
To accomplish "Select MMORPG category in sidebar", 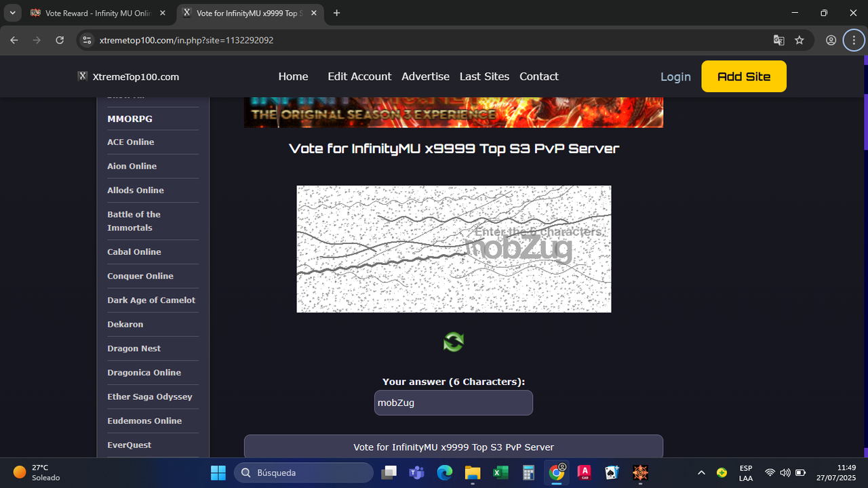I will (x=130, y=119).
